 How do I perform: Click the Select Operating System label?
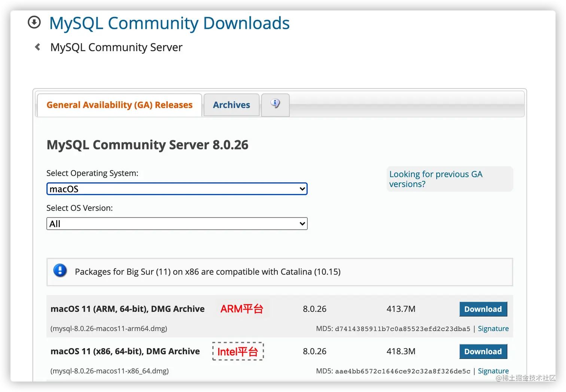click(x=92, y=173)
